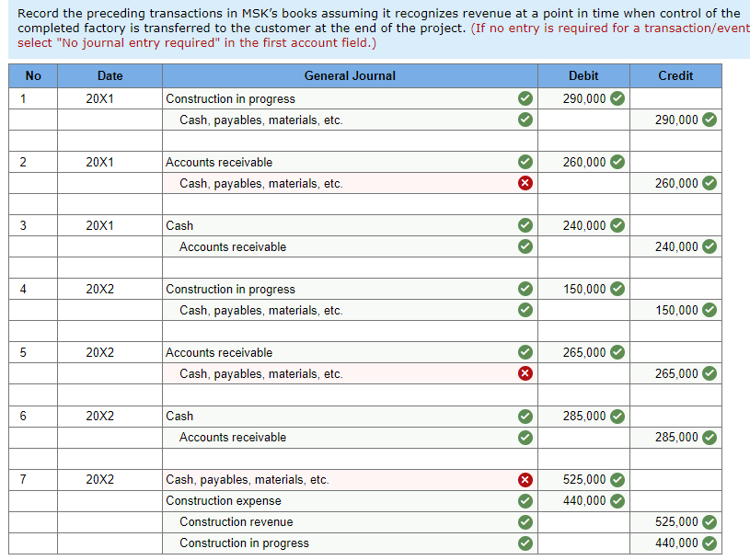Screen dimensions: 750x560
Task: Select the Credit column header
Action: click(675, 75)
